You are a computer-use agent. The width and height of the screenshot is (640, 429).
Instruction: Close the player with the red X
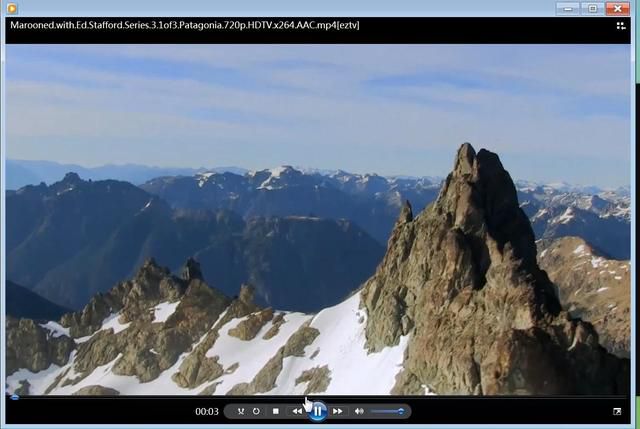coord(618,9)
